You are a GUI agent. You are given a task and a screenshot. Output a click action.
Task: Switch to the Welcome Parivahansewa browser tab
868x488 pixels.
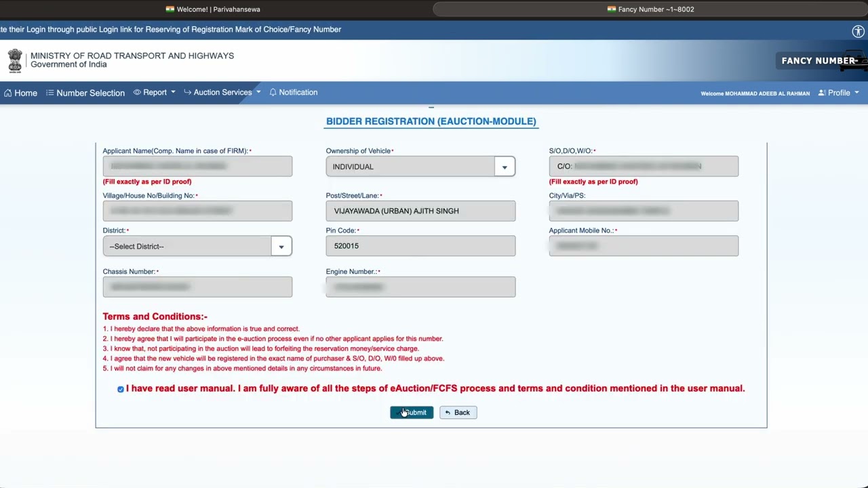click(x=213, y=9)
